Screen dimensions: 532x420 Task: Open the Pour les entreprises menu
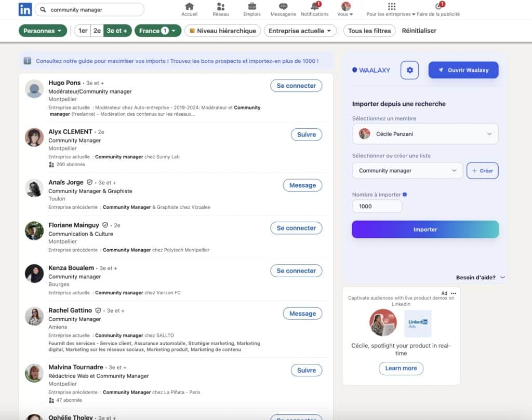[391, 9]
